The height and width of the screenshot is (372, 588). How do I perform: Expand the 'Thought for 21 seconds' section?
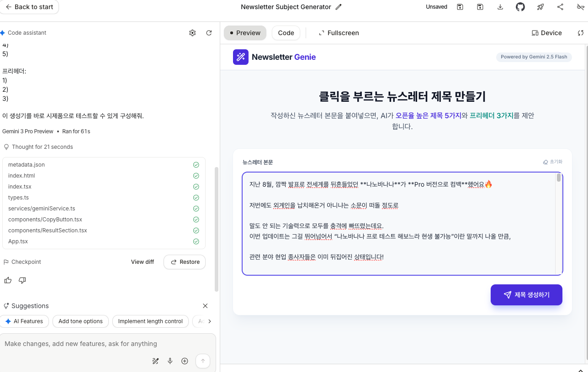click(42, 147)
